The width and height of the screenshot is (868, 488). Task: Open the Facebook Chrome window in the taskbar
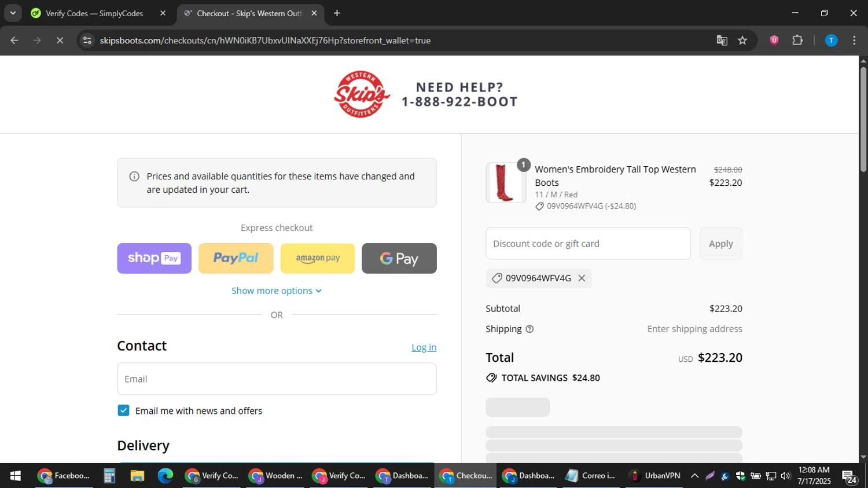(x=64, y=476)
